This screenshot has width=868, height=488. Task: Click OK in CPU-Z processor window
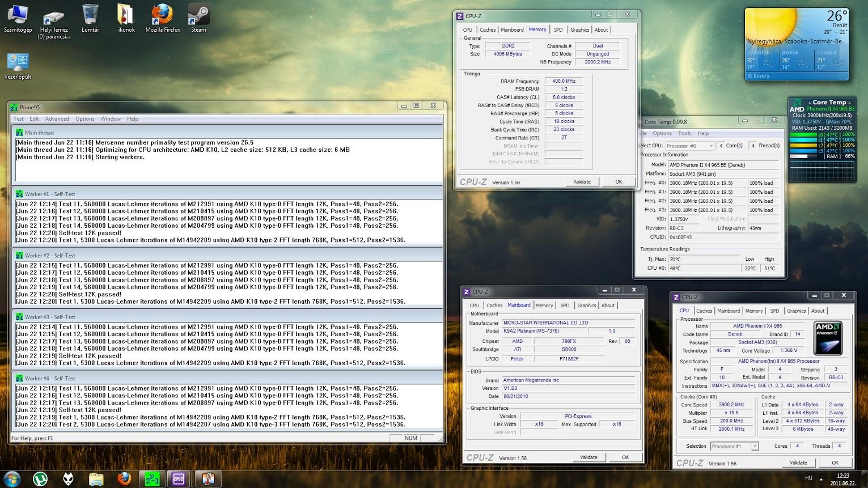[x=835, y=462]
